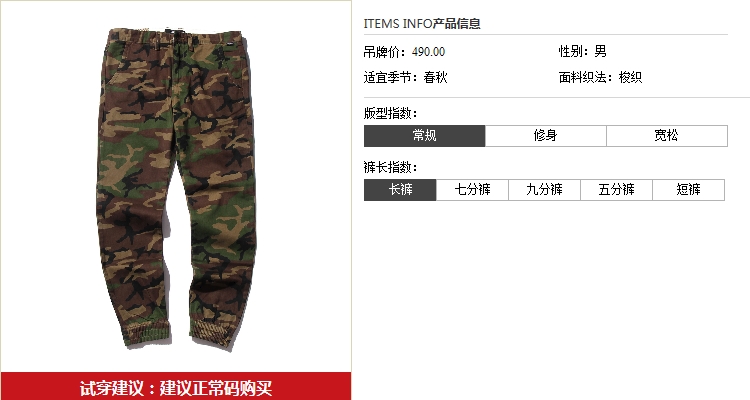Choose the 短裤 length option

689,190
